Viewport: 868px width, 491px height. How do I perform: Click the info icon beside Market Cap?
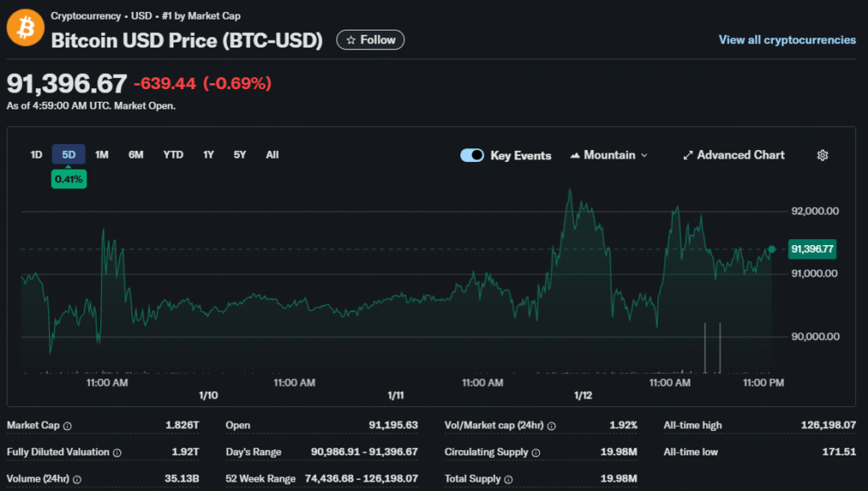pyautogui.click(x=68, y=426)
